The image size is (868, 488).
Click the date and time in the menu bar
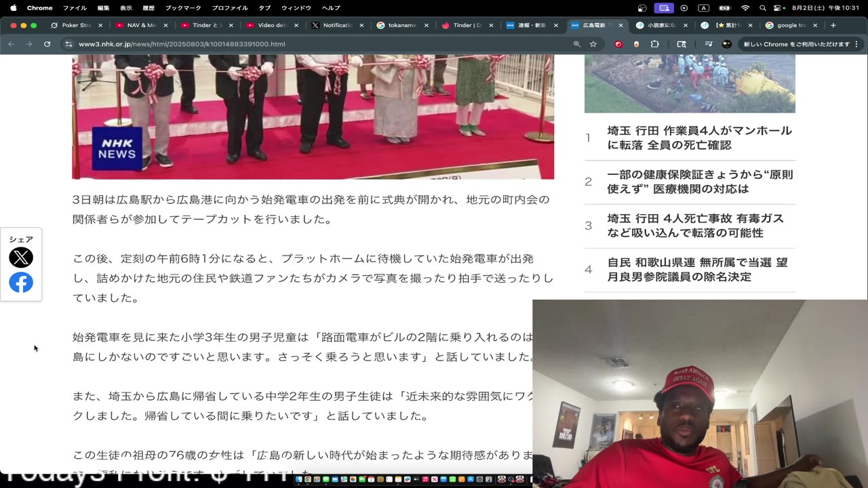coord(825,8)
